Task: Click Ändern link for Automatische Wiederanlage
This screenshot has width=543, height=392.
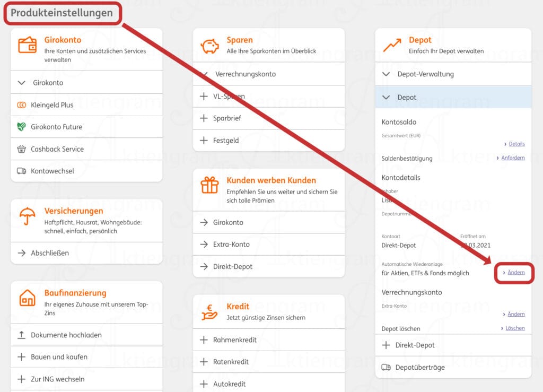Action: click(516, 273)
